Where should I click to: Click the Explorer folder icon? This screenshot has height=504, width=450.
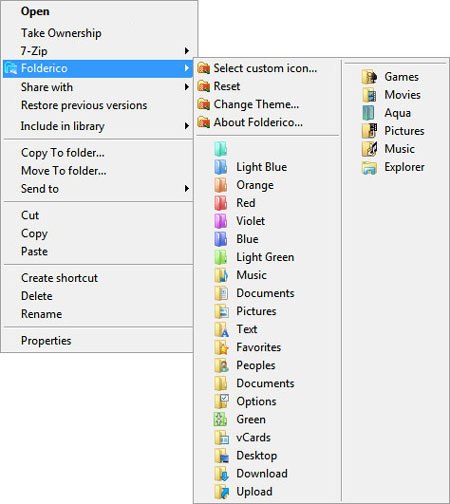pyautogui.click(x=369, y=167)
